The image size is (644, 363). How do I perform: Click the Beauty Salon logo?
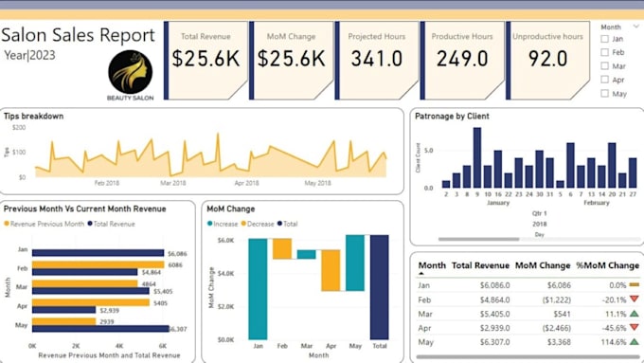(130, 76)
